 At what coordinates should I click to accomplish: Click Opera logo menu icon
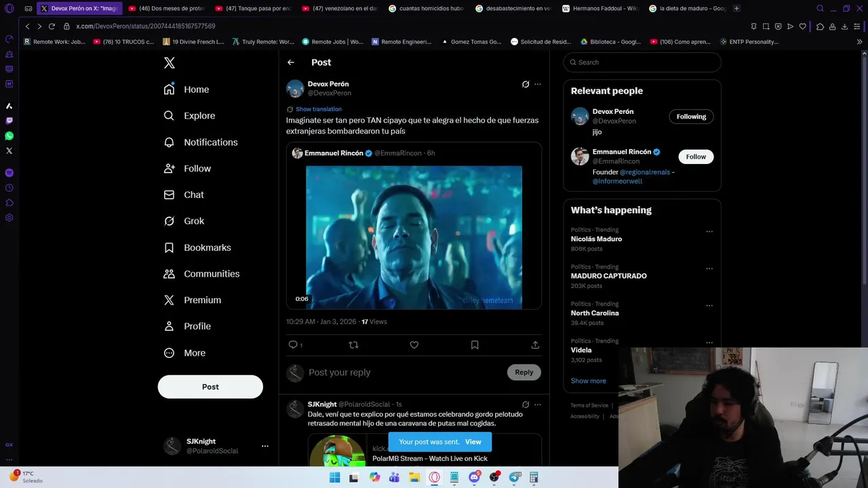(x=9, y=9)
